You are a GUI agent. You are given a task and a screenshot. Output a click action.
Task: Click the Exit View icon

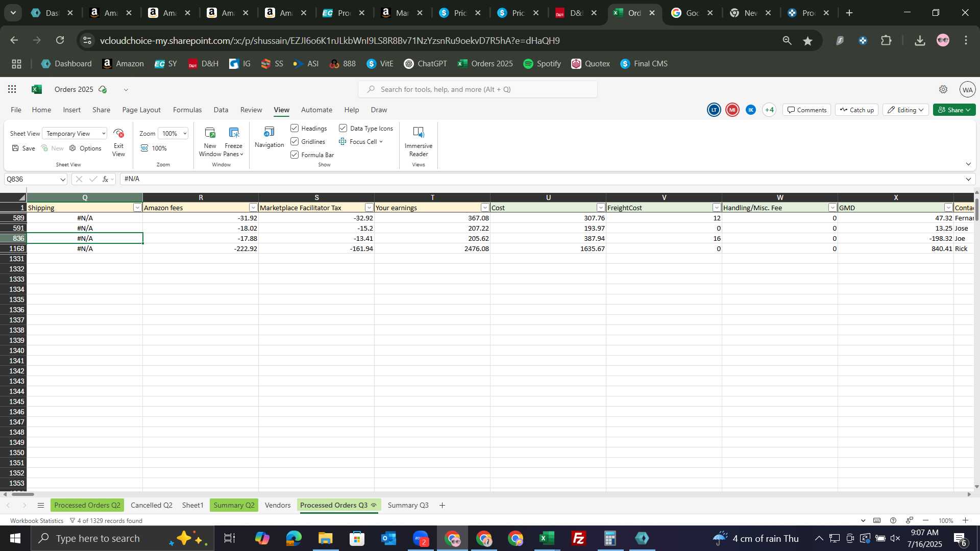point(118,134)
